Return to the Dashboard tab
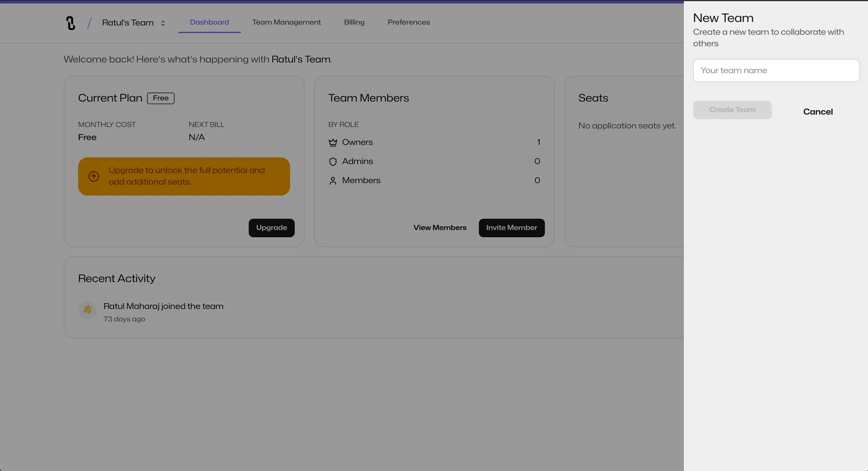This screenshot has width=868, height=471. click(x=209, y=22)
